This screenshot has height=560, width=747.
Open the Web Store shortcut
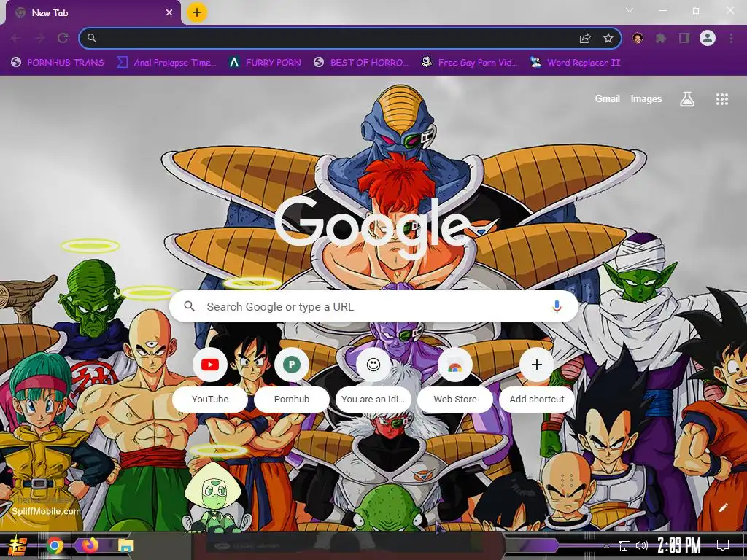click(455, 379)
